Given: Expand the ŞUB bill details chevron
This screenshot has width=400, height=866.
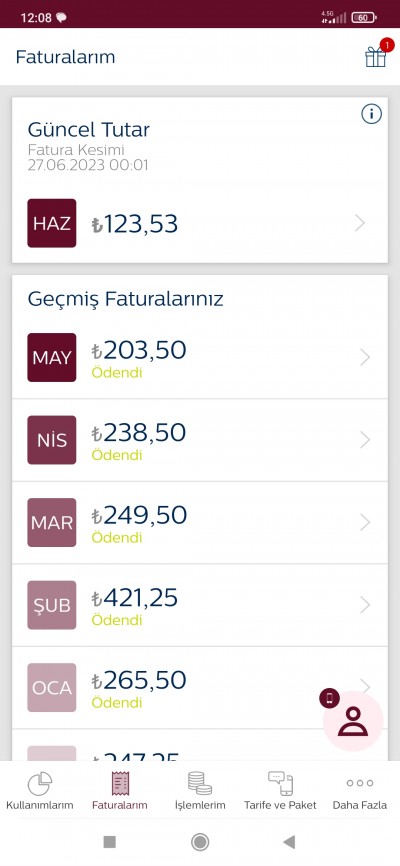Looking at the screenshot, I should 365,605.
